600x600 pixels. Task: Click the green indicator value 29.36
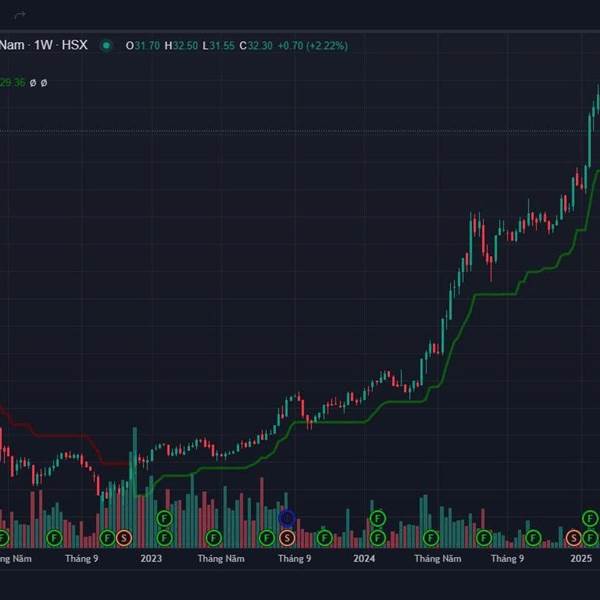(12, 82)
